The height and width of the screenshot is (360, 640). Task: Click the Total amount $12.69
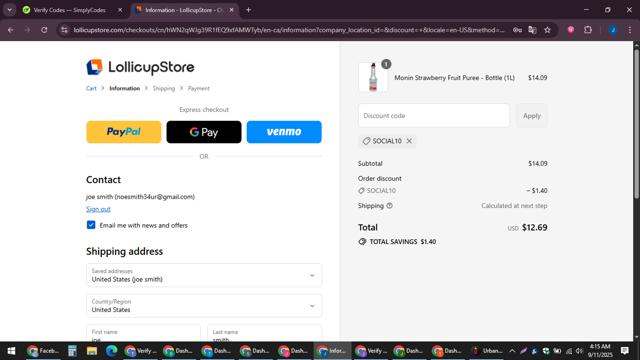pos(534,227)
